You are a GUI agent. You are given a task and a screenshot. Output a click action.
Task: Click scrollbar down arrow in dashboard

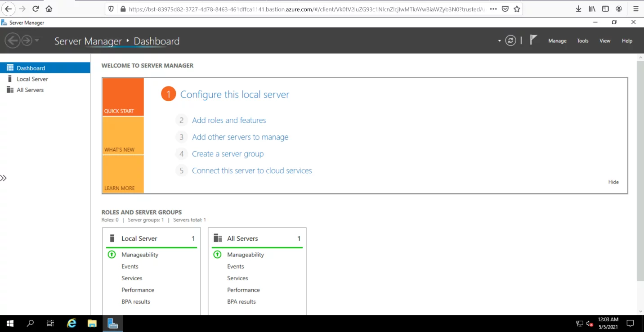640,311
